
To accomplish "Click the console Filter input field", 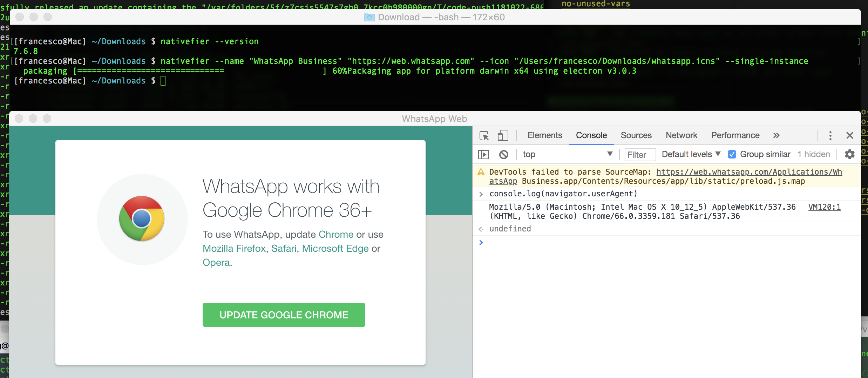I will pyautogui.click(x=640, y=155).
